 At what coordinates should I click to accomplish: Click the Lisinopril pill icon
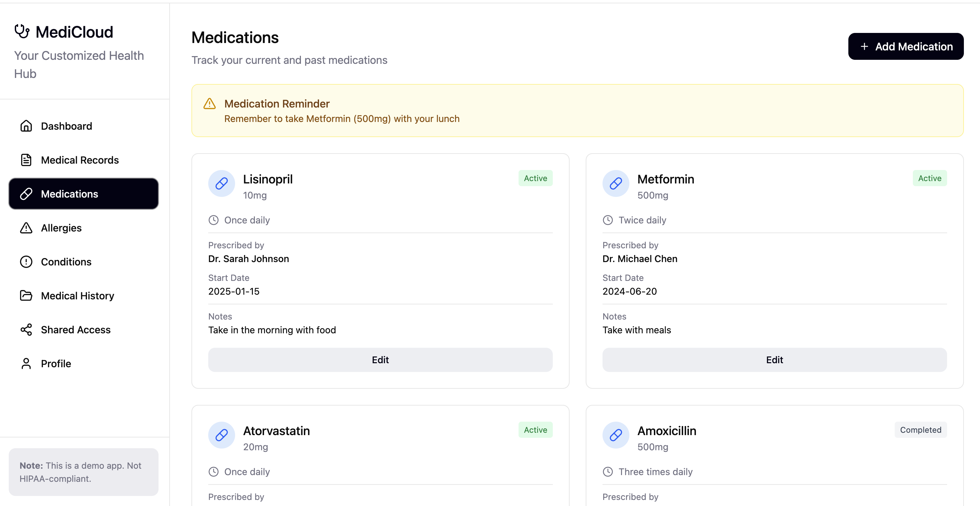tap(221, 183)
